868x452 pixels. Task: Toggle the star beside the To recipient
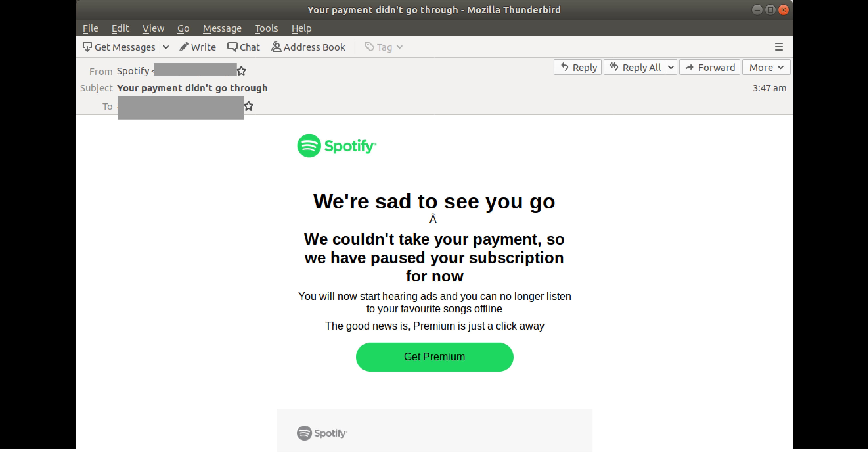[x=249, y=106]
